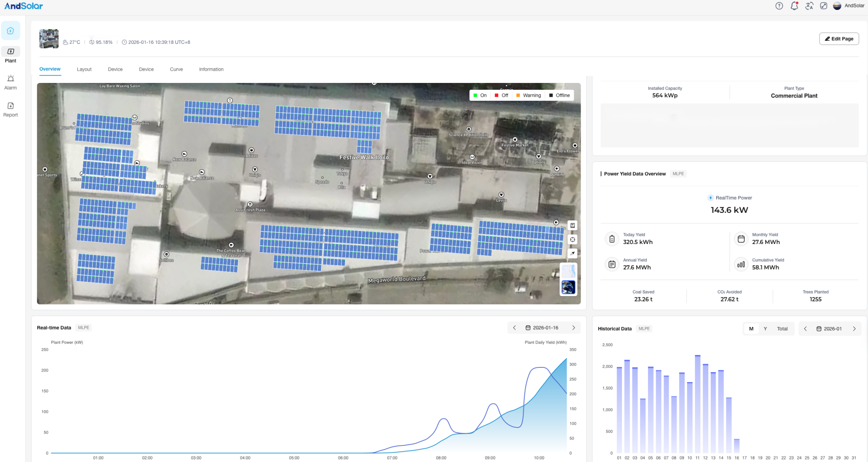This screenshot has width=868, height=462.
Task: Click the language translation icon
Action: 809,6
